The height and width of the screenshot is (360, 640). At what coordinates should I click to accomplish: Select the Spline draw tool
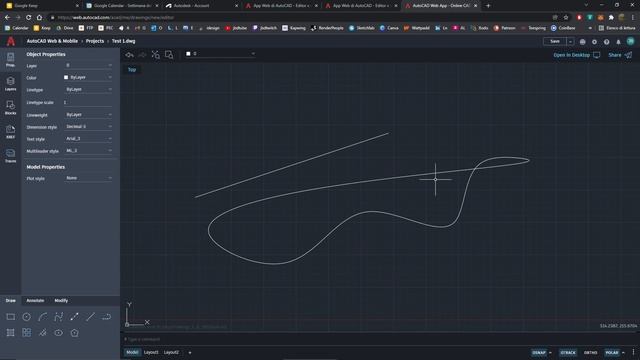(58, 317)
